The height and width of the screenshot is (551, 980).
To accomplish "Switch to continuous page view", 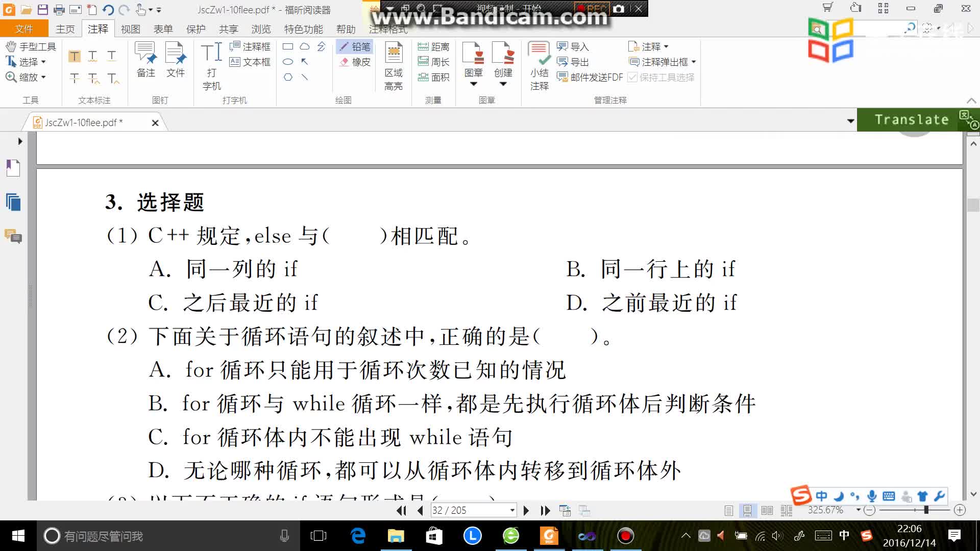I will [x=747, y=511].
